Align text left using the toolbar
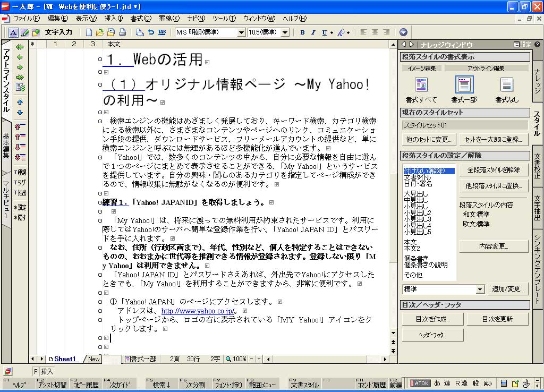The image size is (544, 392). pyautogui.click(x=363, y=32)
